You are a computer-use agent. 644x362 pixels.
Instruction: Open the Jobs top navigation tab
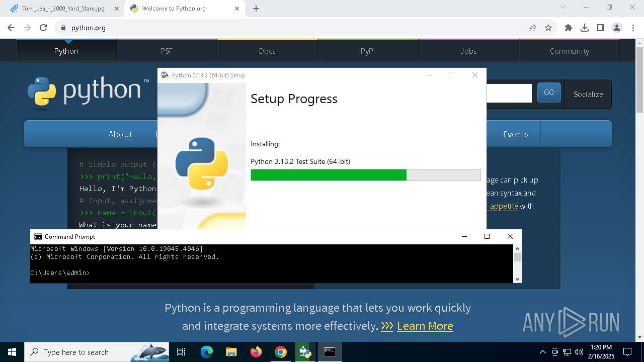(468, 51)
